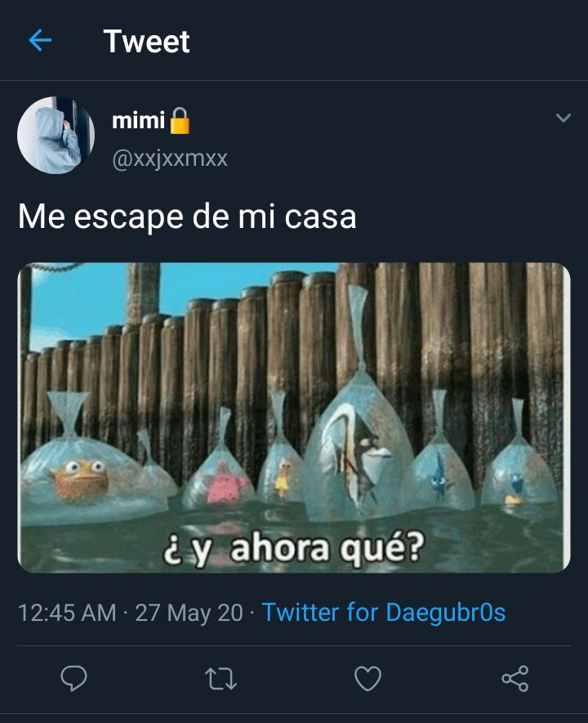Tap the tweet text Me escape de mi casa
Viewport: 588px width, 723px height.
187,216
